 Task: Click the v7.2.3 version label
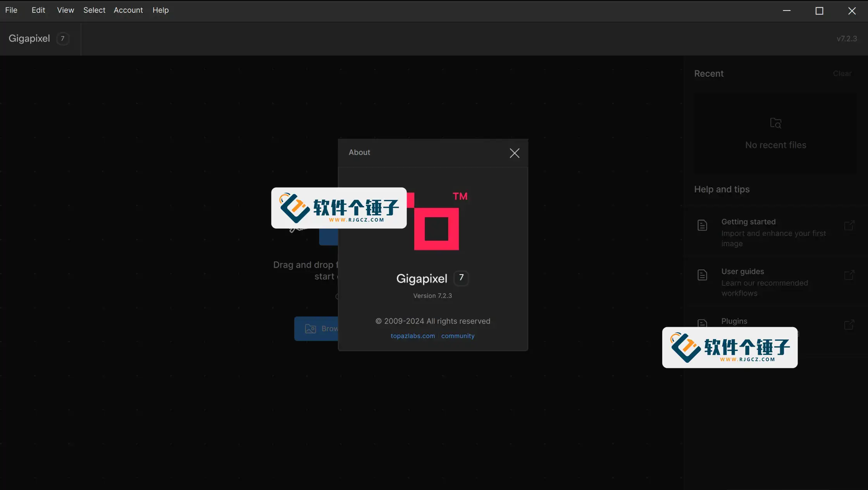(847, 38)
